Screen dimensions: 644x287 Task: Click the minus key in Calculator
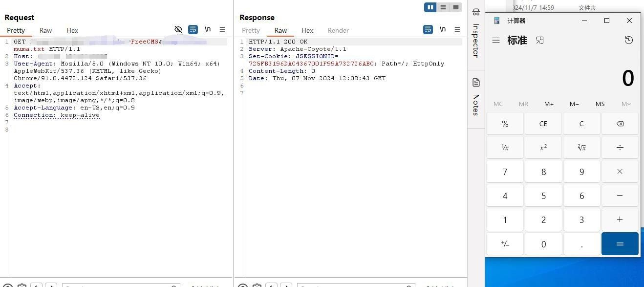(x=620, y=196)
